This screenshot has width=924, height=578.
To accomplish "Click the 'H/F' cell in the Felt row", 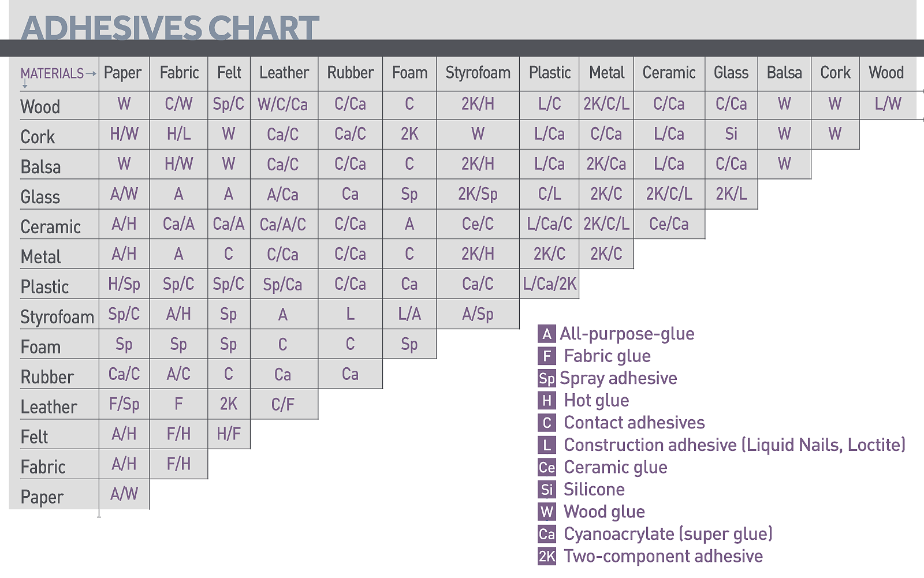I will click(x=229, y=434).
